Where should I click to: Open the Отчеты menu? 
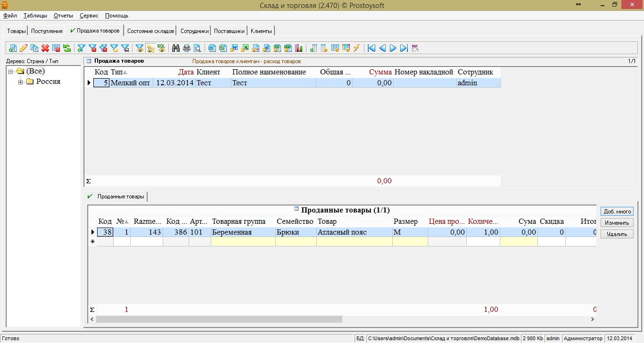coord(63,16)
